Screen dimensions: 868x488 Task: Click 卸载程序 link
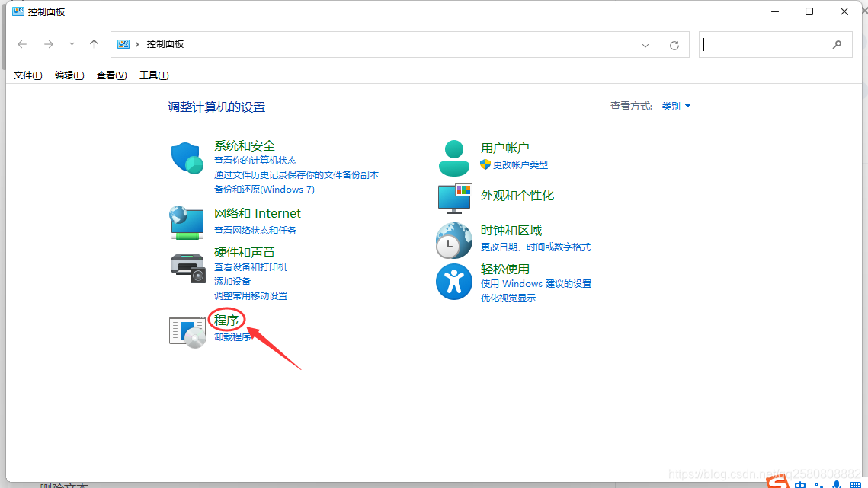[232, 337]
